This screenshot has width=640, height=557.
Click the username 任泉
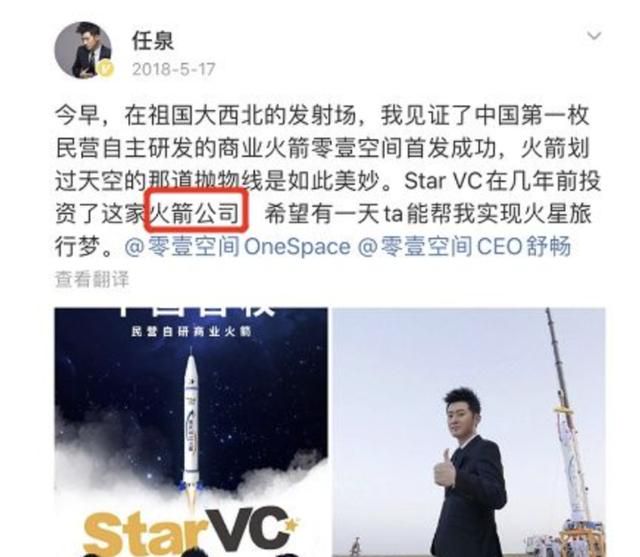[153, 41]
